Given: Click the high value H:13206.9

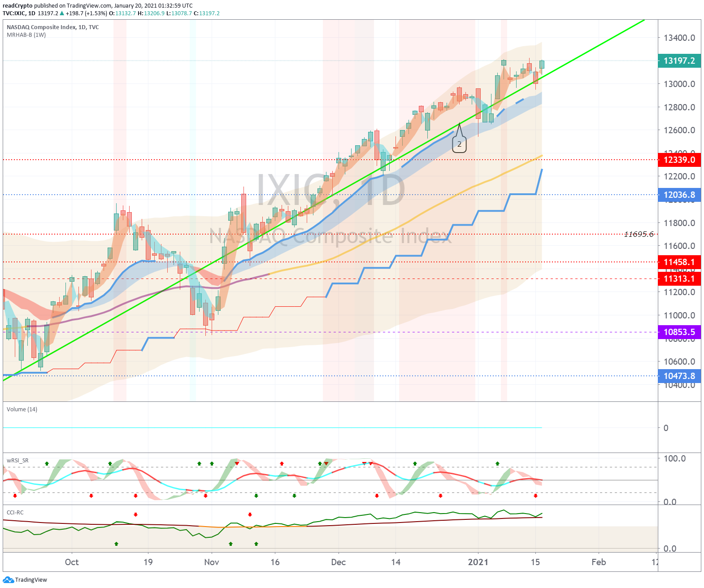Looking at the screenshot, I should tap(151, 13).
